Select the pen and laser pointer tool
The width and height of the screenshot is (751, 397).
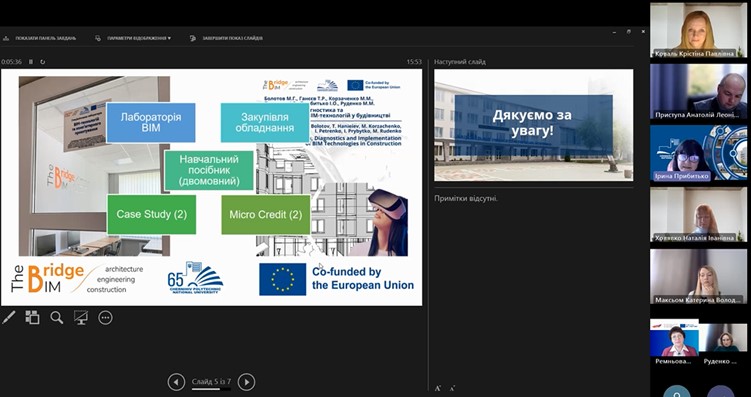click(9, 317)
